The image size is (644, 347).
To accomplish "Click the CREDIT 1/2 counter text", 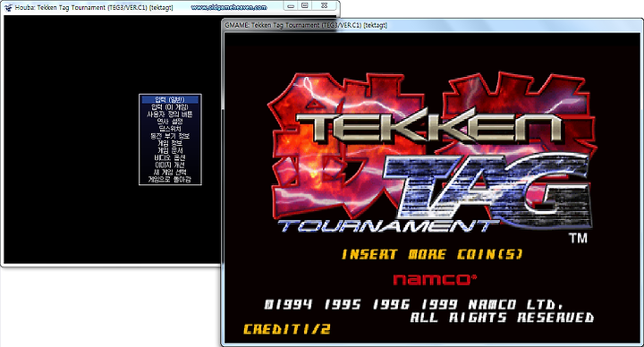I will (287, 329).
